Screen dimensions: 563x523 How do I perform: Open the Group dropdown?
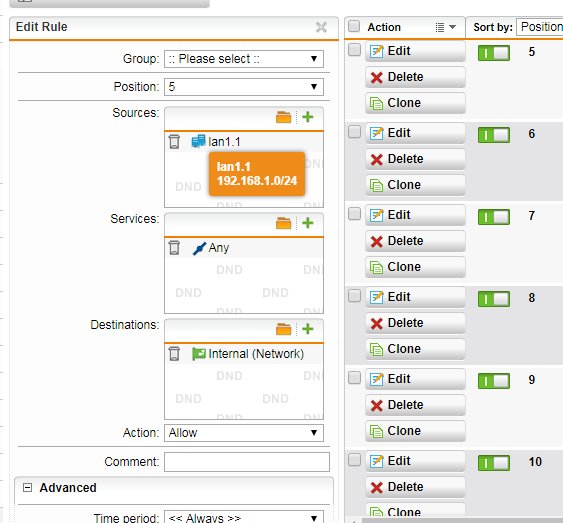244,59
